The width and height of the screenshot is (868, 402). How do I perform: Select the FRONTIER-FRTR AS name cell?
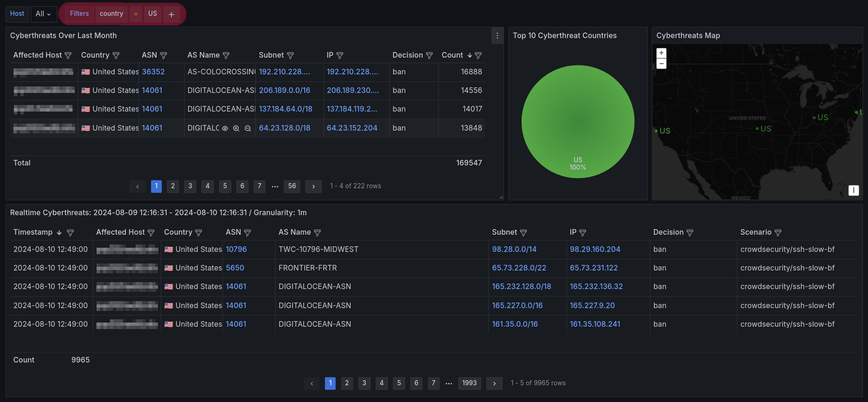(381, 268)
